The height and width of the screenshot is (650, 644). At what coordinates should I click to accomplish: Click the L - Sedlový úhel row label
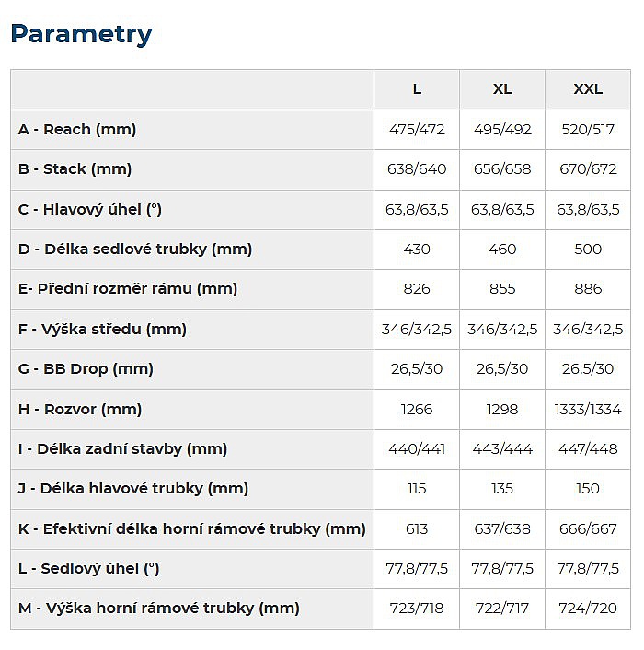point(89,568)
